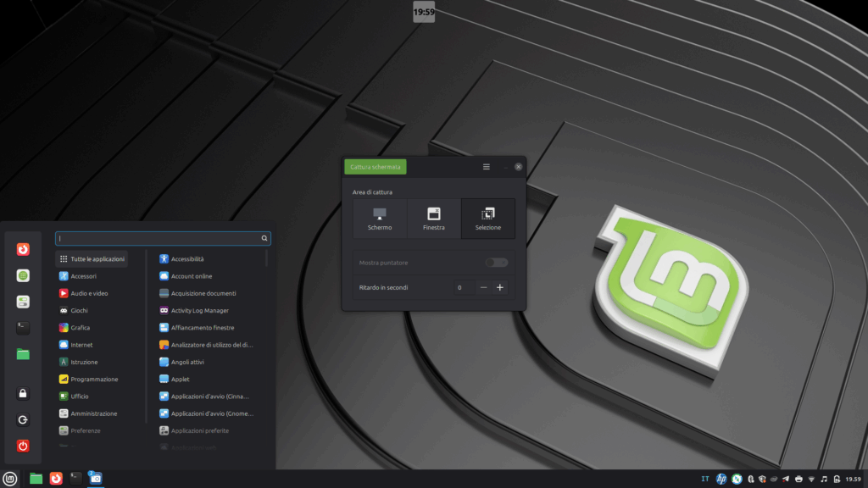Open the printer icon in system tray
Image resolution: width=868 pixels, height=488 pixels.
click(798, 480)
